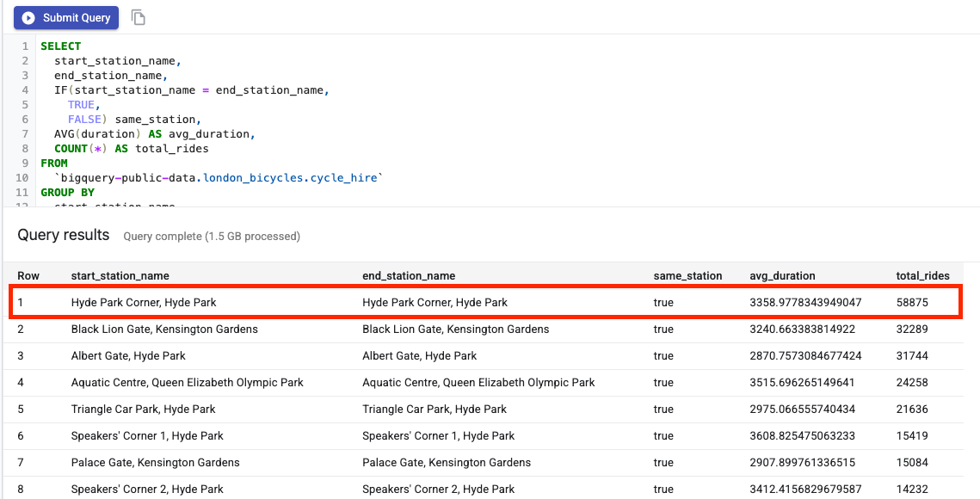Click the Triangle Car Park total rides 21636
980x499 pixels.
(912, 410)
